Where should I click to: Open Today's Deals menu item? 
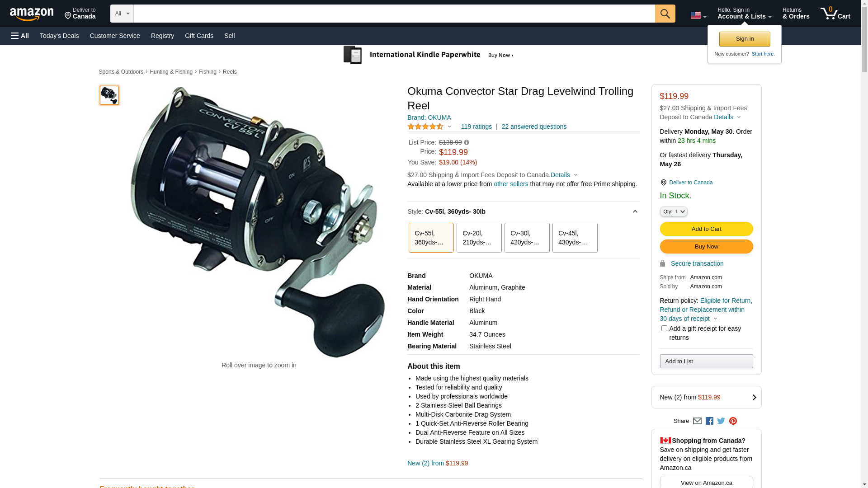59,36
